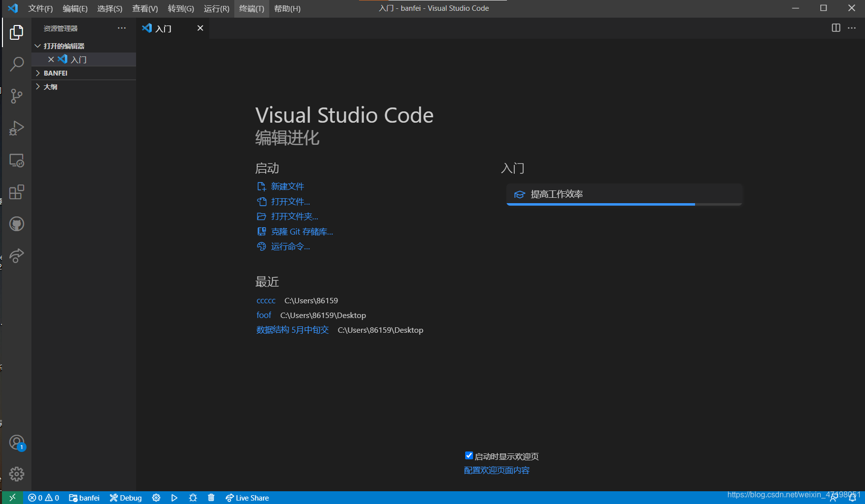This screenshot has width=865, height=504.
Task: Click the status bar bug debug icon
Action: [x=193, y=498]
